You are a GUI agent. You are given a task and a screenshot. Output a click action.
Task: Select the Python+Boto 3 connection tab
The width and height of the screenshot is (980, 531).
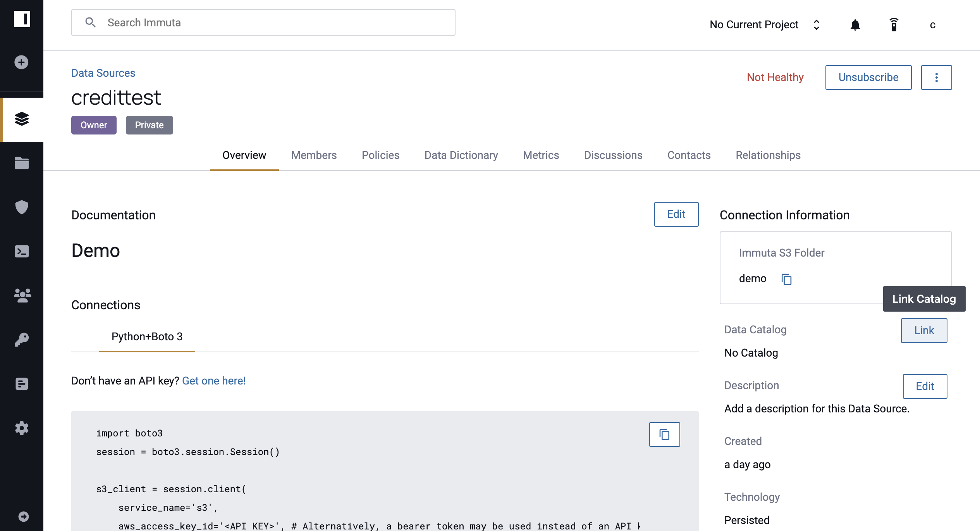147,336
